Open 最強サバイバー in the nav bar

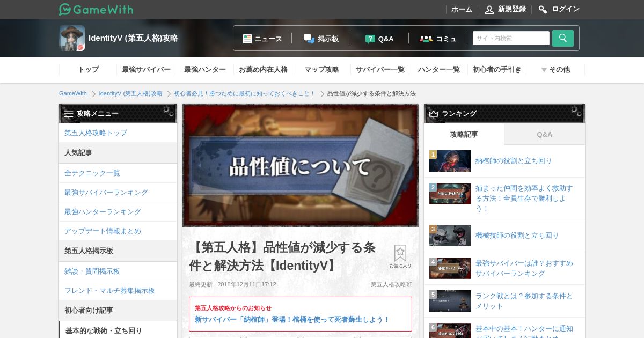coord(146,70)
